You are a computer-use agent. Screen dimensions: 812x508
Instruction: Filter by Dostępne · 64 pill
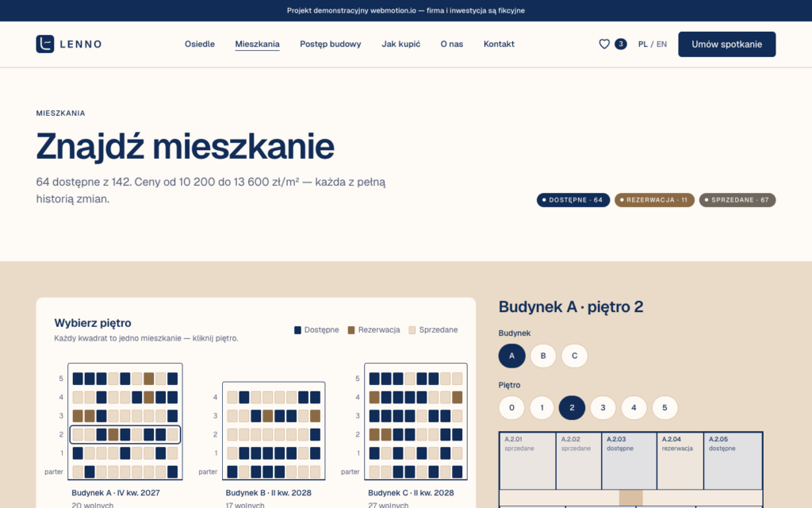pyautogui.click(x=573, y=199)
